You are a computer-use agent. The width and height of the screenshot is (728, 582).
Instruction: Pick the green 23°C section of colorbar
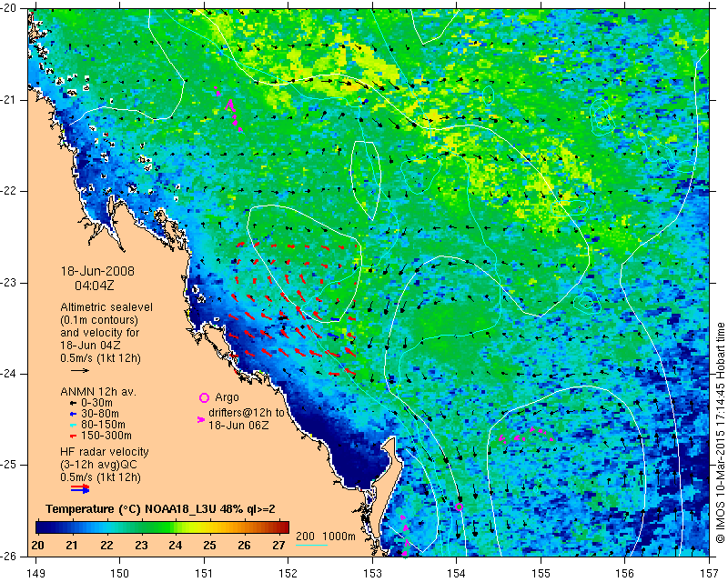142,527
